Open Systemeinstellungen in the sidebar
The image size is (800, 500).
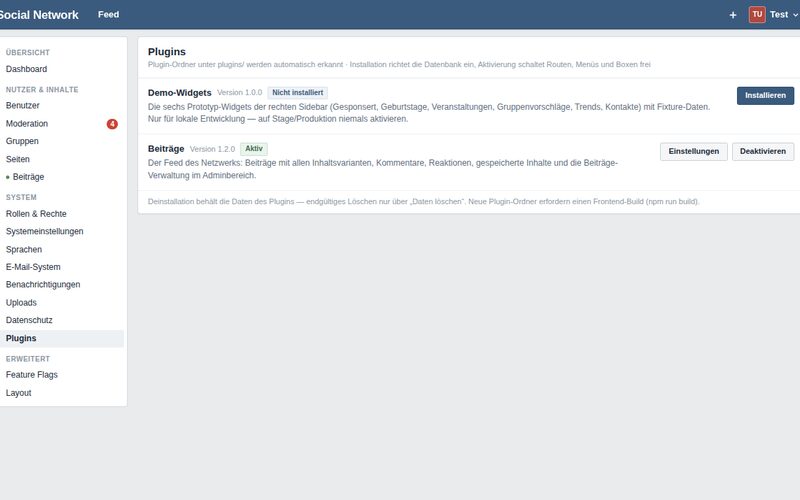point(44,231)
